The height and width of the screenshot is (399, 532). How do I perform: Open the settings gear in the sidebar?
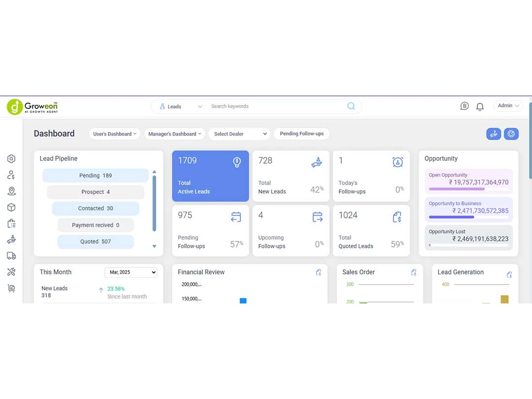[x=11, y=159]
